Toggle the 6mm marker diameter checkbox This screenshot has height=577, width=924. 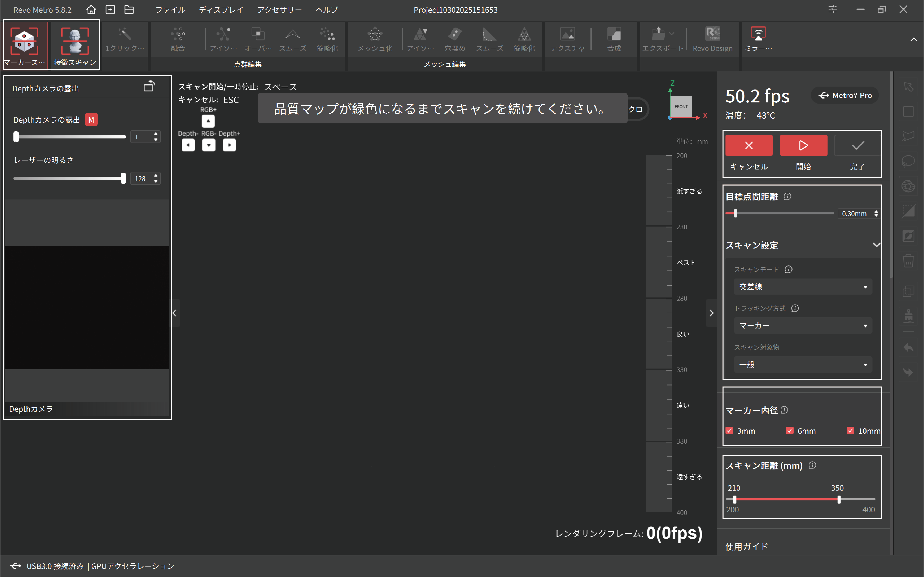(x=790, y=430)
